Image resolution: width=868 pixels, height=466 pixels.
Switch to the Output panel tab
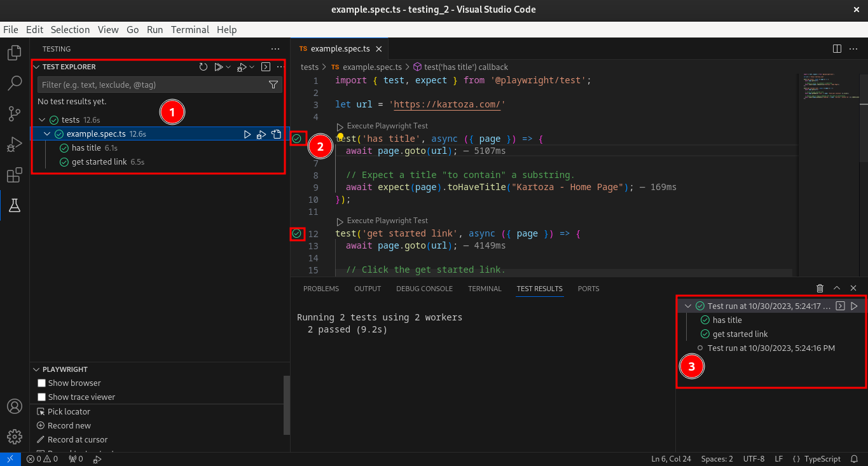point(368,289)
